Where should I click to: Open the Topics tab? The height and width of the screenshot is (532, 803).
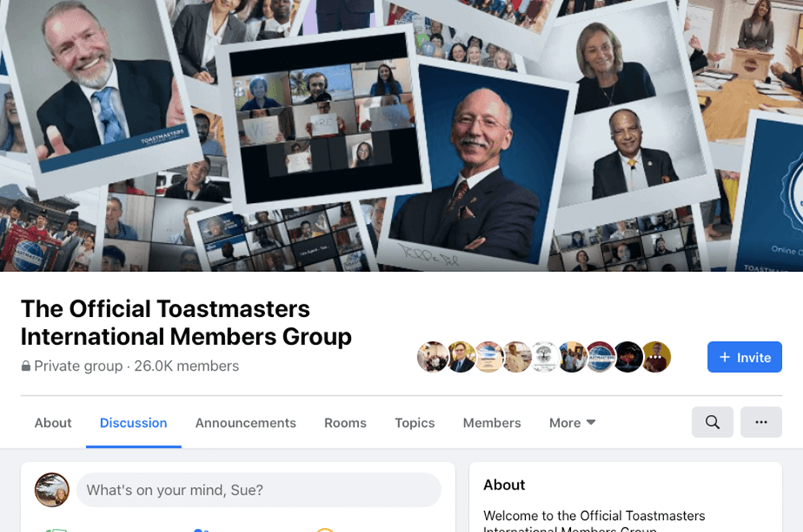pyautogui.click(x=414, y=423)
